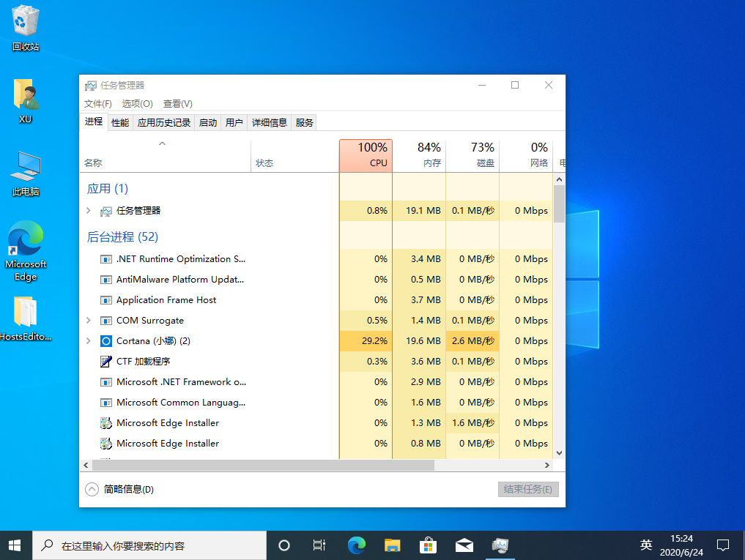Screen dimensions: 745x560
Task: Open the 文件 menu
Action: pyautogui.click(x=97, y=103)
